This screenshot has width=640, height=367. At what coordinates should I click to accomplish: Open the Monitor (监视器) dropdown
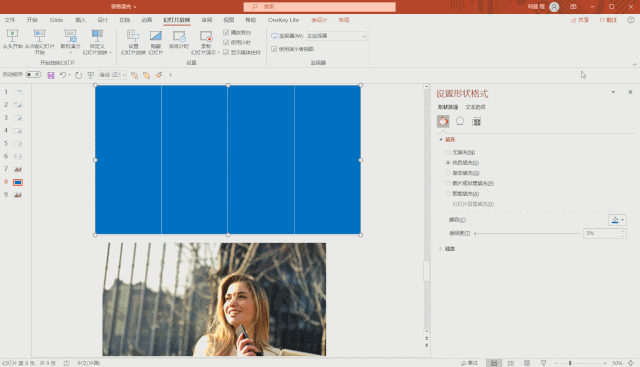(336, 36)
